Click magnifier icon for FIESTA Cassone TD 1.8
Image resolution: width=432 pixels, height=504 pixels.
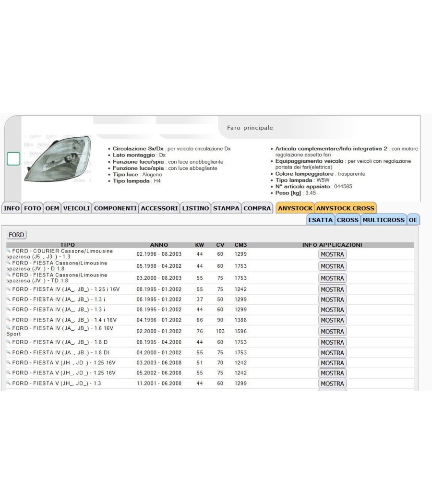coord(9,275)
